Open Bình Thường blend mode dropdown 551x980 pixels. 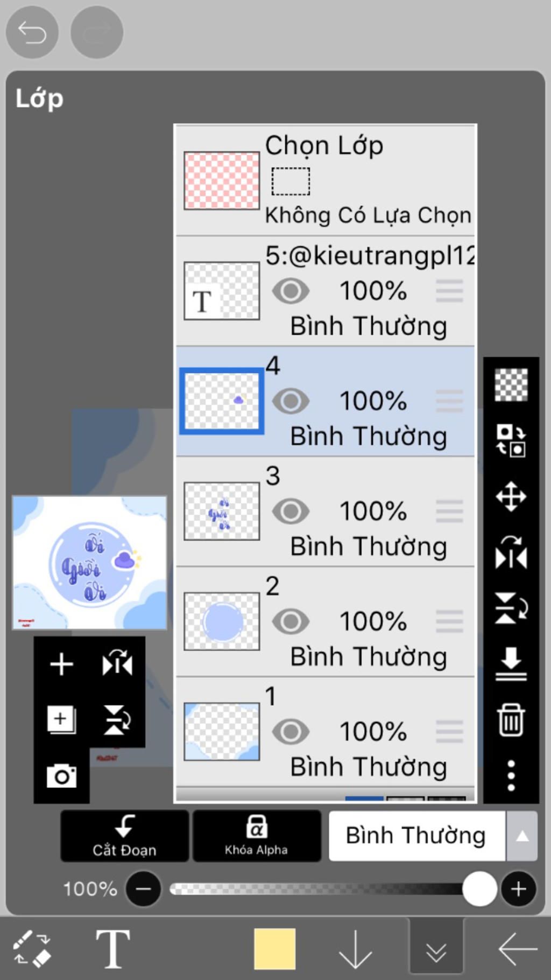pyautogui.click(x=417, y=836)
